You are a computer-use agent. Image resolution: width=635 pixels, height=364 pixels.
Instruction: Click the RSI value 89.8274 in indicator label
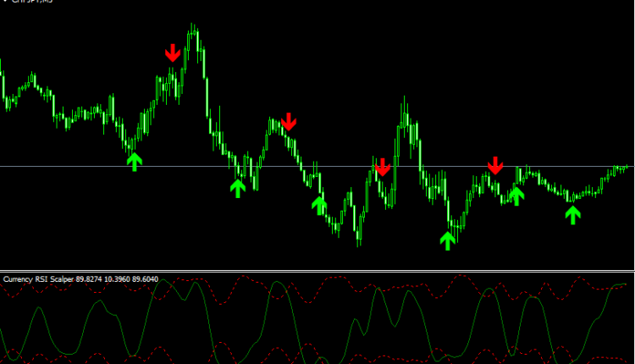click(x=91, y=279)
